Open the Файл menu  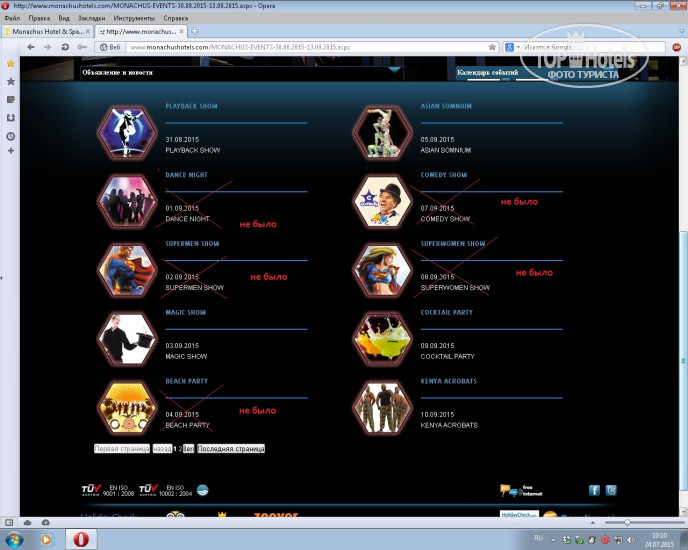12,18
